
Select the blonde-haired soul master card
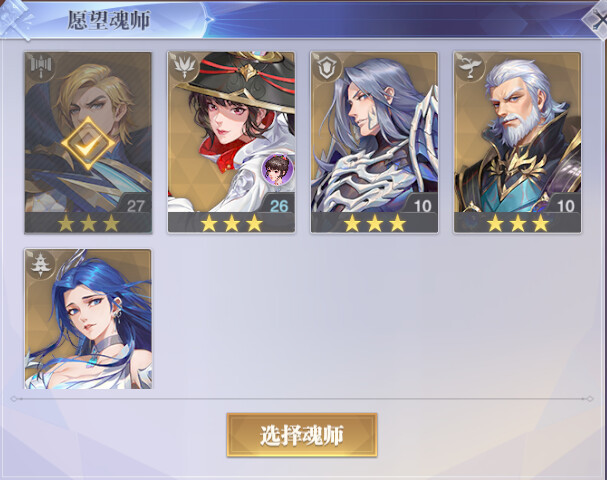pos(88,143)
